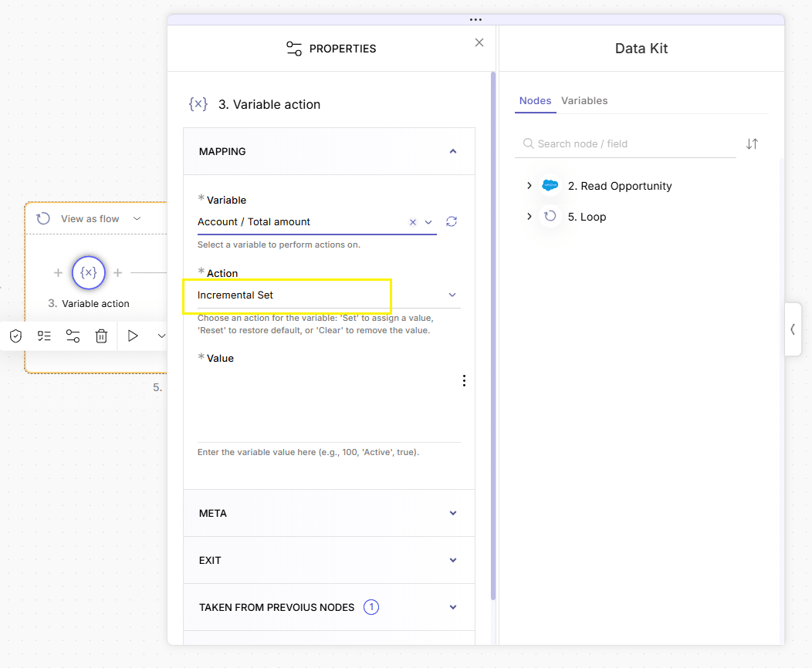This screenshot has height=668, width=812.
Task: Collapse the side panel with the arrow tab
Action: click(x=793, y=329)
